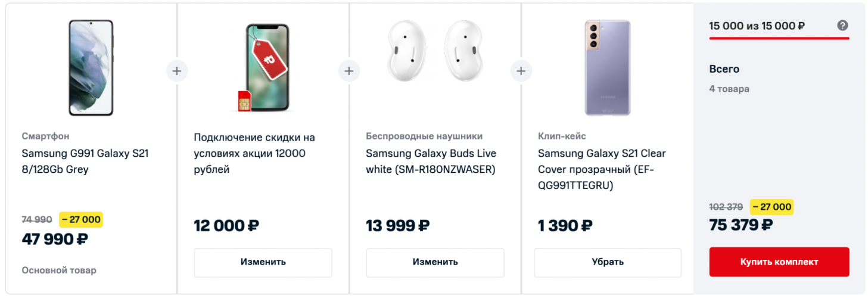Open Подключение скидки на условиях акции link

coord(254,154)
